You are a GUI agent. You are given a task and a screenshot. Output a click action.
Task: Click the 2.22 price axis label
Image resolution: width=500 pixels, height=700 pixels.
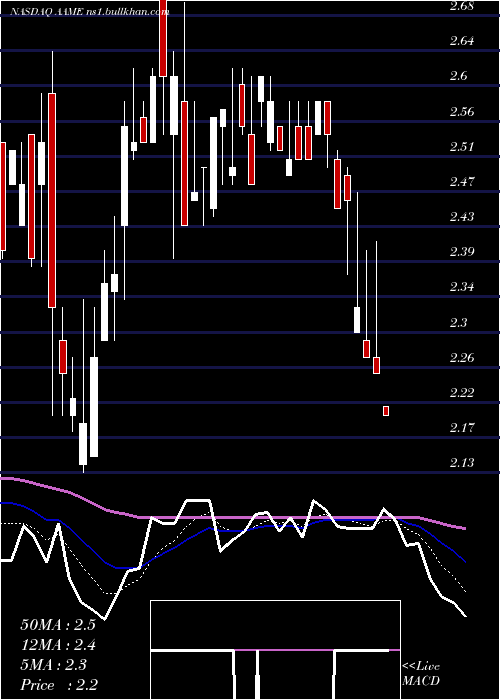pos(462,392)
